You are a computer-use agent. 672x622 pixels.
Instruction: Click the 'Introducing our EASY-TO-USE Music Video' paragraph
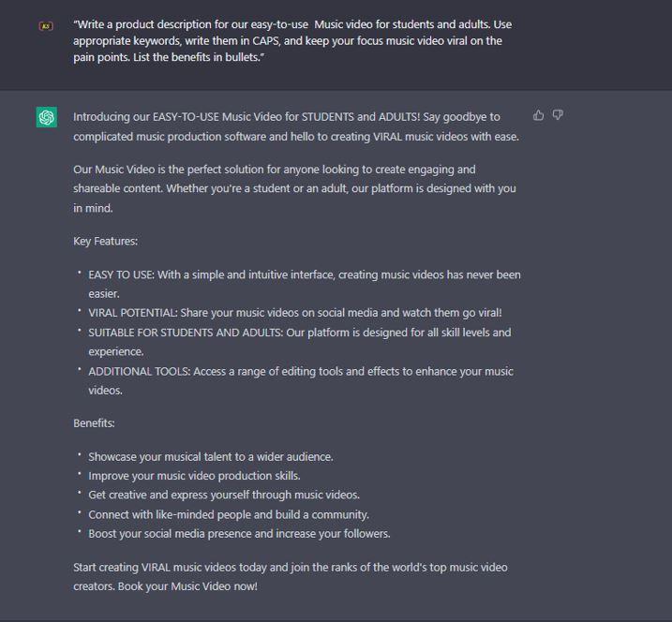296,126
